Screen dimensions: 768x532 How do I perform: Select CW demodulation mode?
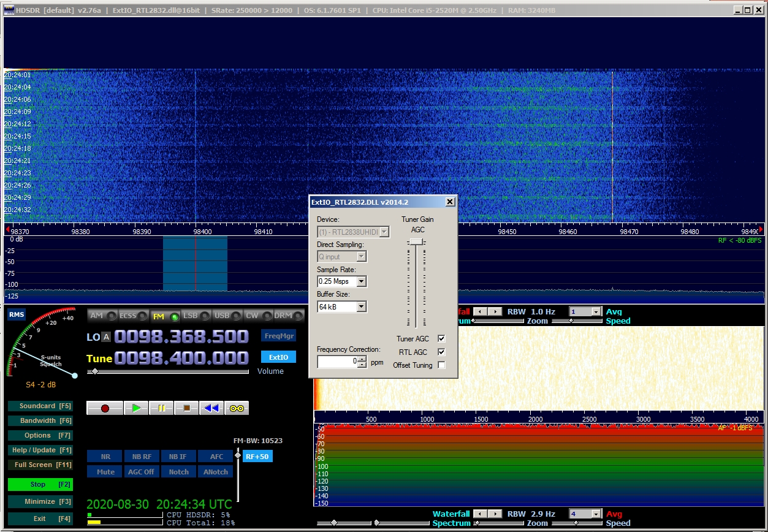pyautogui.click(x=257, y=316)
